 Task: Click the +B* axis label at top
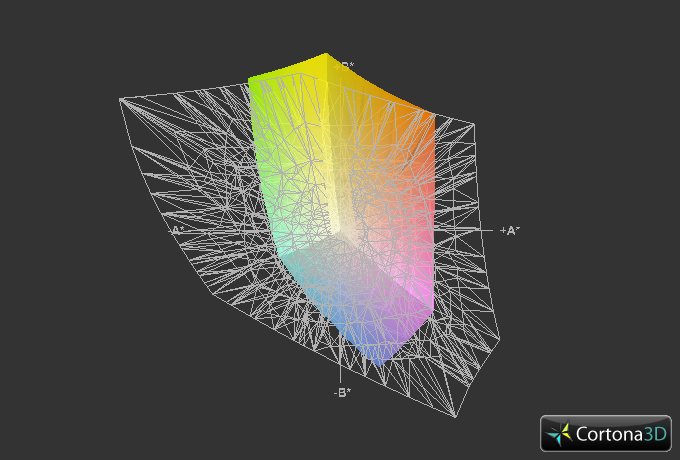click(x=344, y=66)
